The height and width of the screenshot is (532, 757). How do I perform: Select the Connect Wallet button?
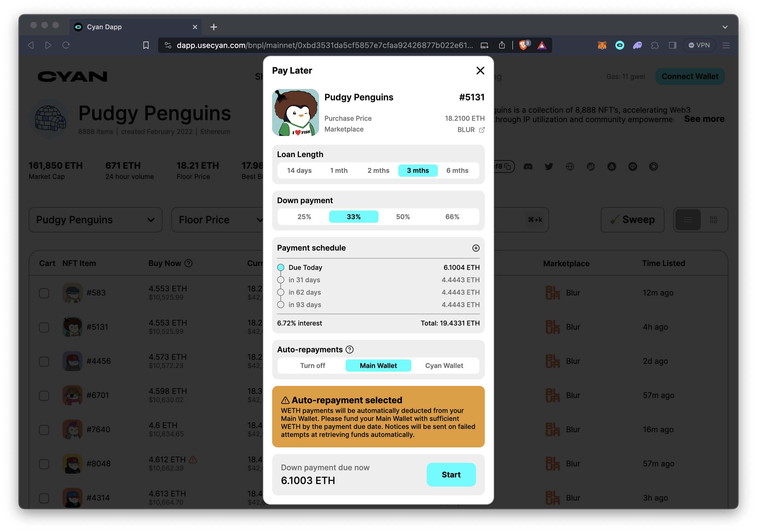coord(690,76)
